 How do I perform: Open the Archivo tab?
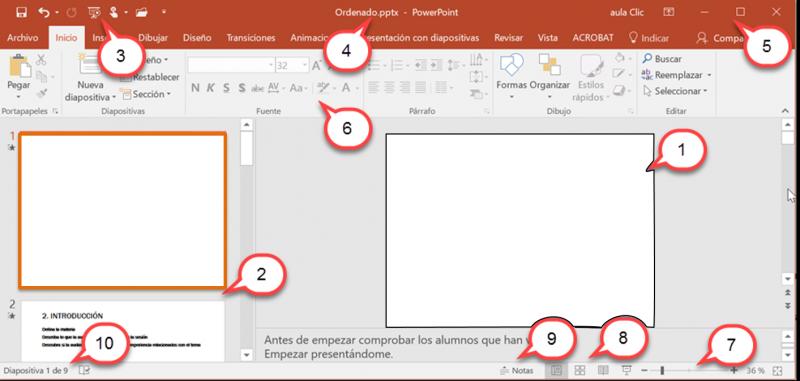pyautogui.click(x=22, y=38)
